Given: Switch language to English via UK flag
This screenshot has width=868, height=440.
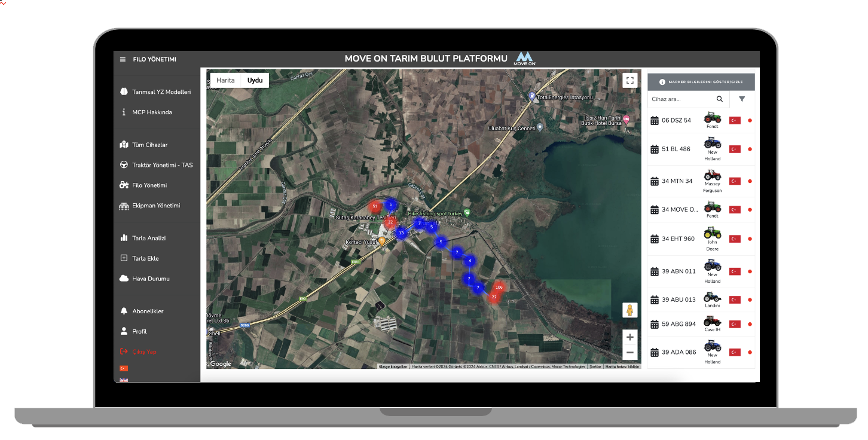Looking at the screenshot, I should coord(124,380).
